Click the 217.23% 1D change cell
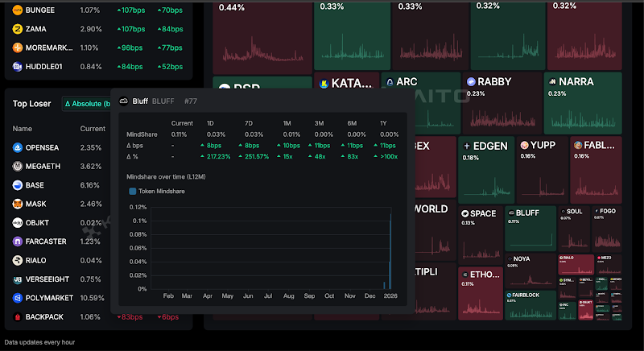644x351 pixels. pos(215,156)
